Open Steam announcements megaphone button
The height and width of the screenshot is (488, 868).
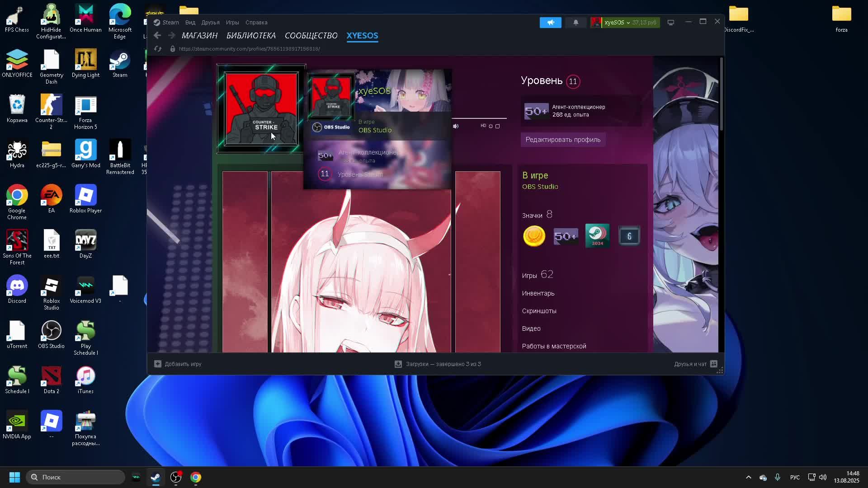pyautogui.click(x=550, y=23)
